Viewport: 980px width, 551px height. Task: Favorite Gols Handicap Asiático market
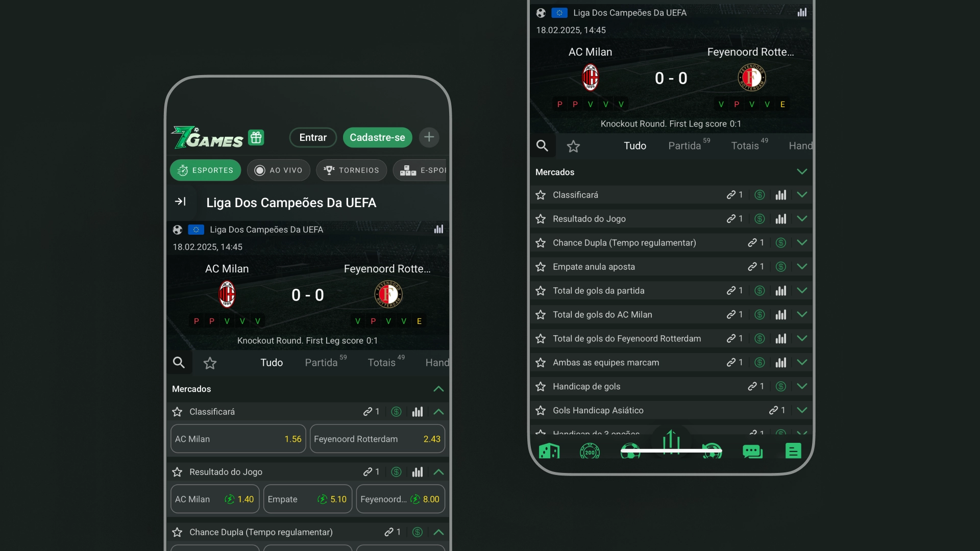pos(541,410)
